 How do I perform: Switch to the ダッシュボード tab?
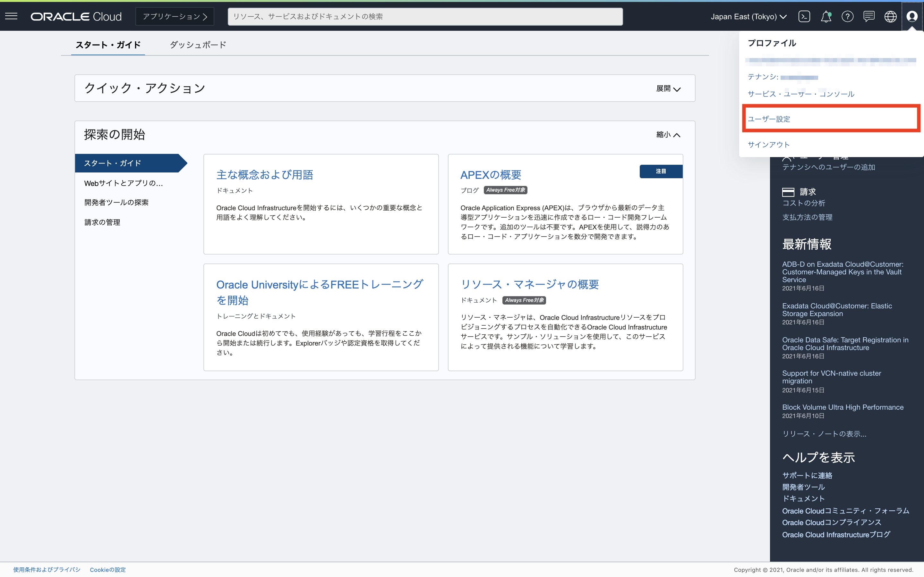198,45
